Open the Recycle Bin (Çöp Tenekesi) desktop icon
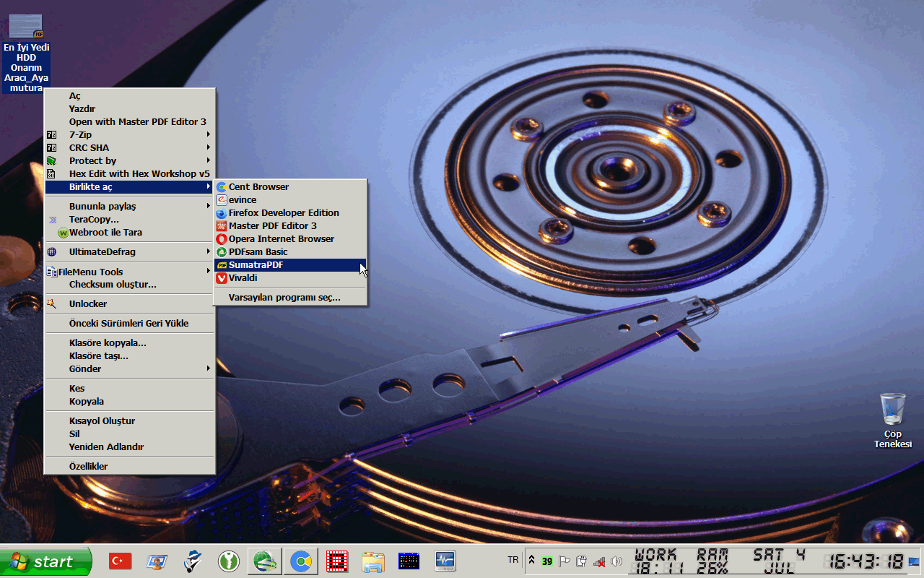This screenshot has height=578, width=924. (893, 420)
